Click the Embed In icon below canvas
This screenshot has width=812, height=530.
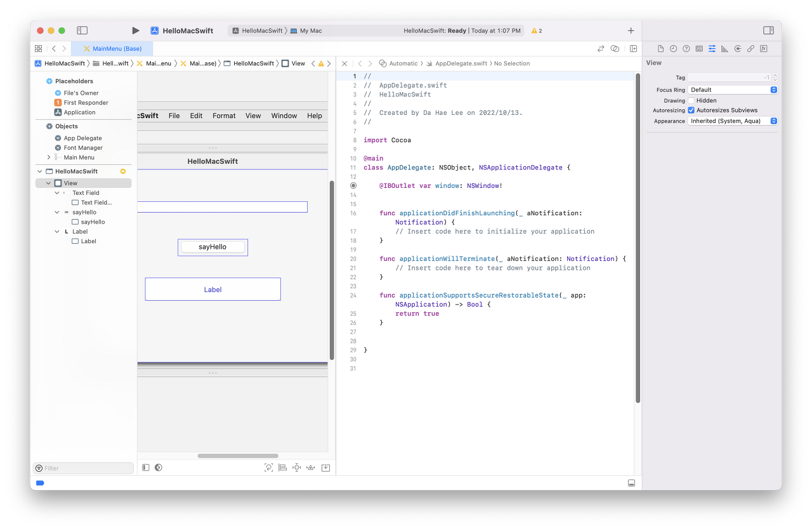[x=325, y=467]
